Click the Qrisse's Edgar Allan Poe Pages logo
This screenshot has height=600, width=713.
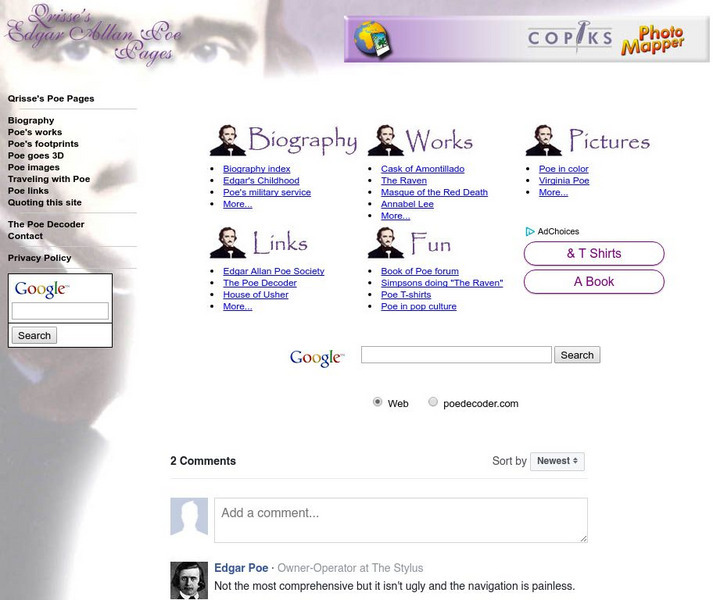click(x=95, y=34)
